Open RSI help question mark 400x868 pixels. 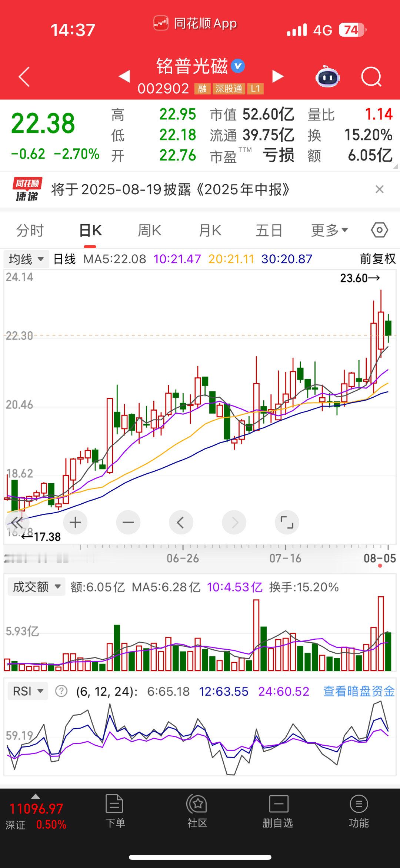(x=61, y=691)
